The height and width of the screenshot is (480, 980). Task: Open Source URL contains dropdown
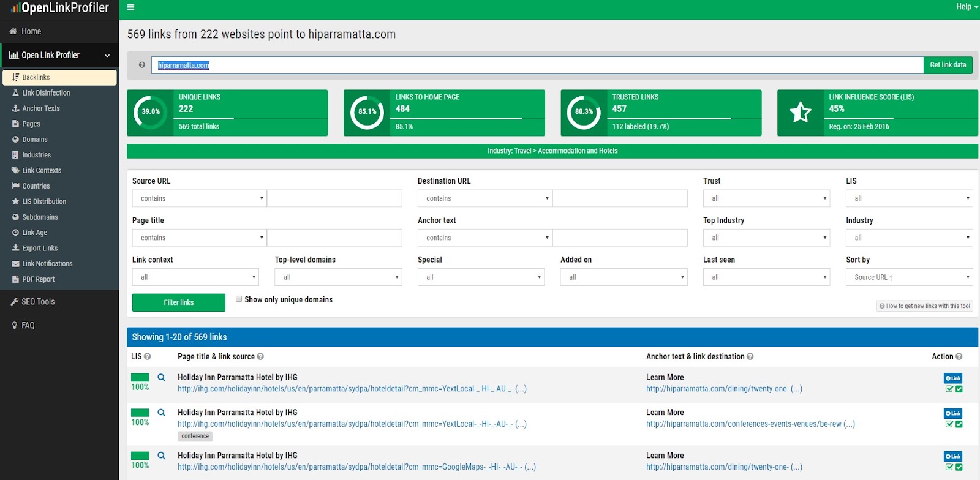pos(199,198)
